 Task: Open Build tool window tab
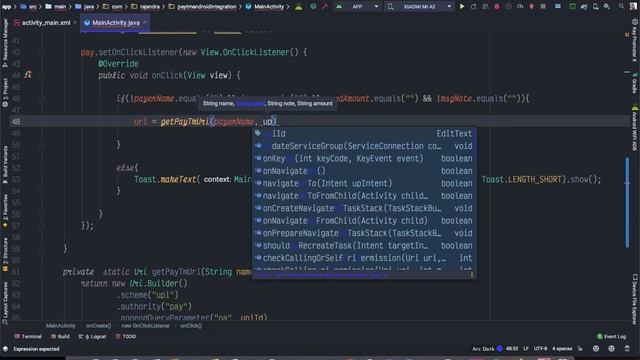click(60, 337)
